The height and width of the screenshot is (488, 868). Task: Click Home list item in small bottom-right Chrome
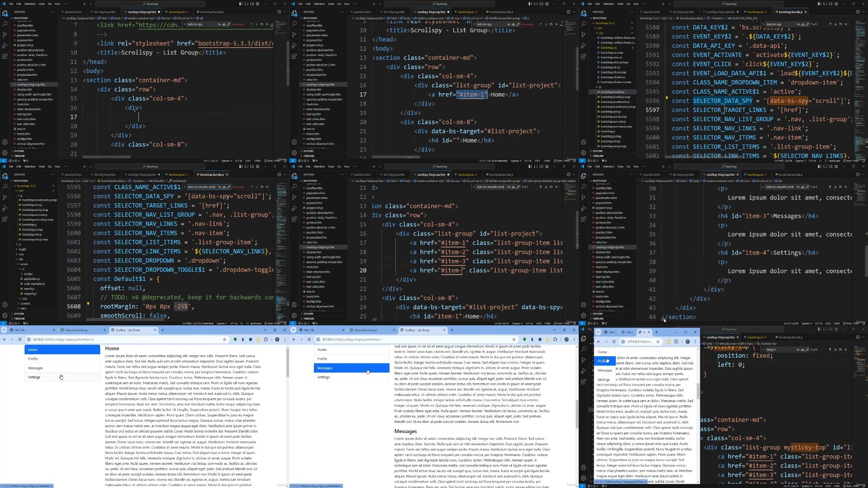(x=605, y=352)
